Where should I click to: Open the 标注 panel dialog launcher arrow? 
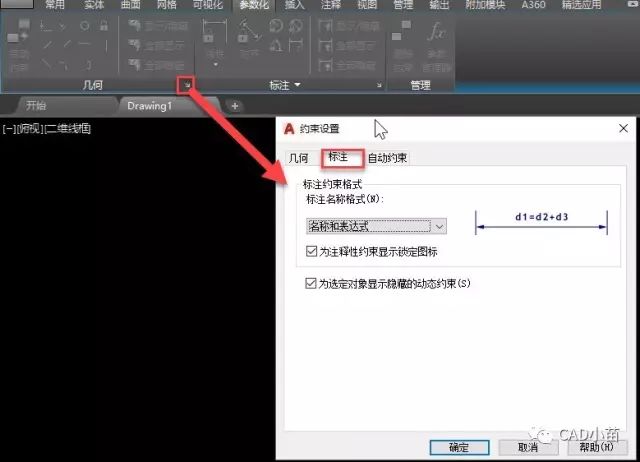click(x=378, y=86)
